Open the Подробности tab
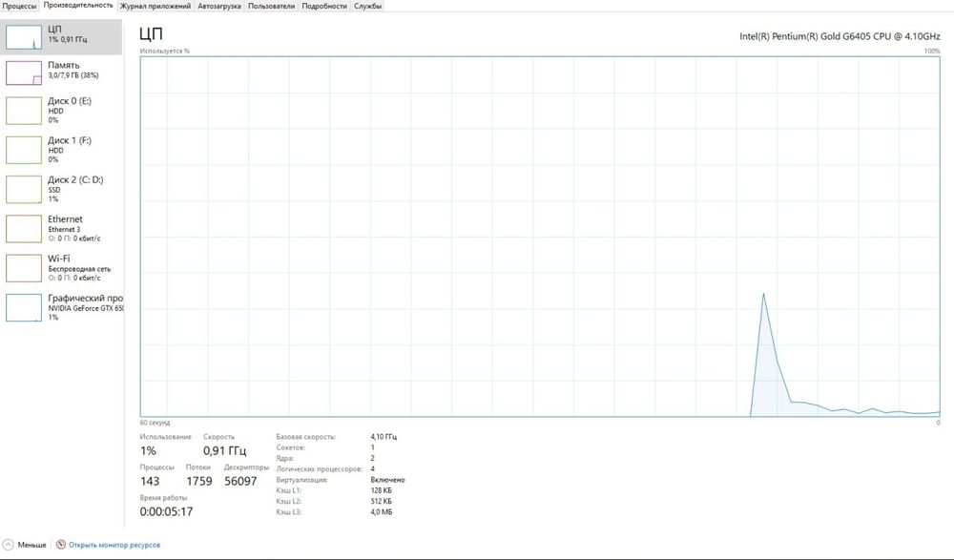This screenshot has height=560, width=954. (324, 6)
